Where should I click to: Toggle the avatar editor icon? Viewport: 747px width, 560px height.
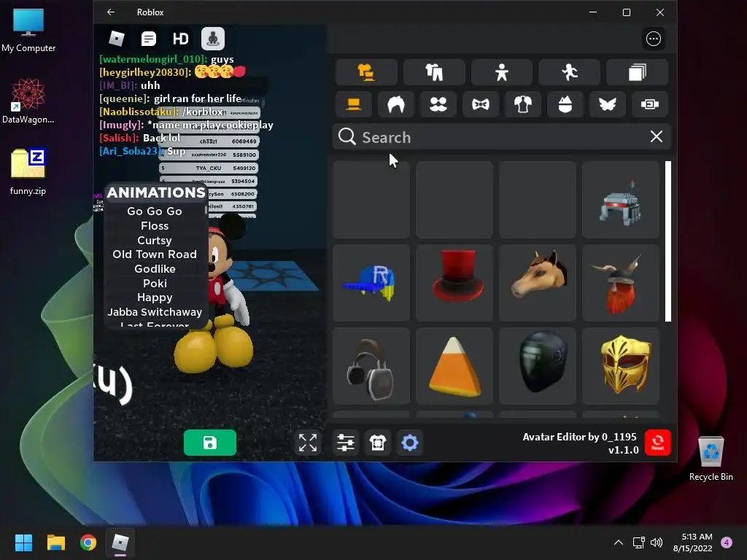212,39
